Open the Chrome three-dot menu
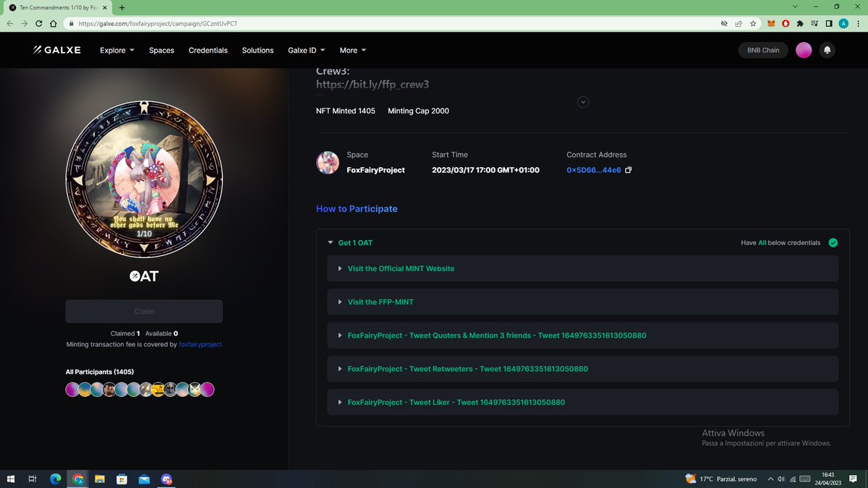The height and width of the screenshot is (488, 868). coord(857,23)
